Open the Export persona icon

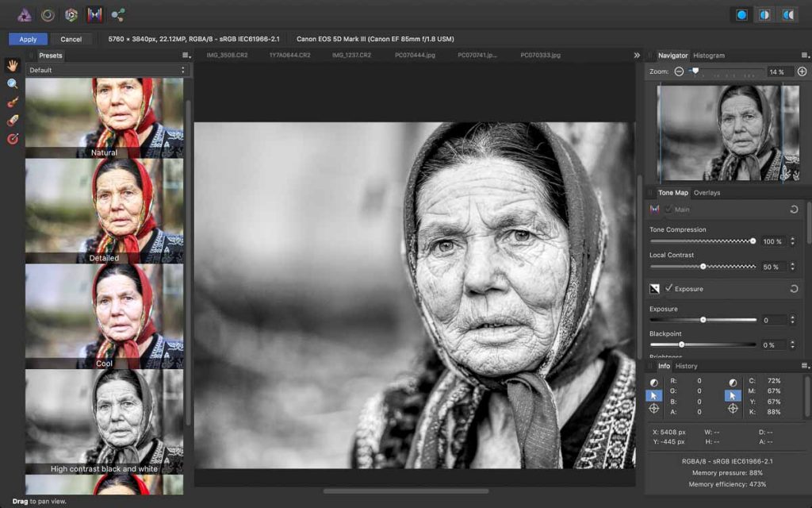(118, 15)
